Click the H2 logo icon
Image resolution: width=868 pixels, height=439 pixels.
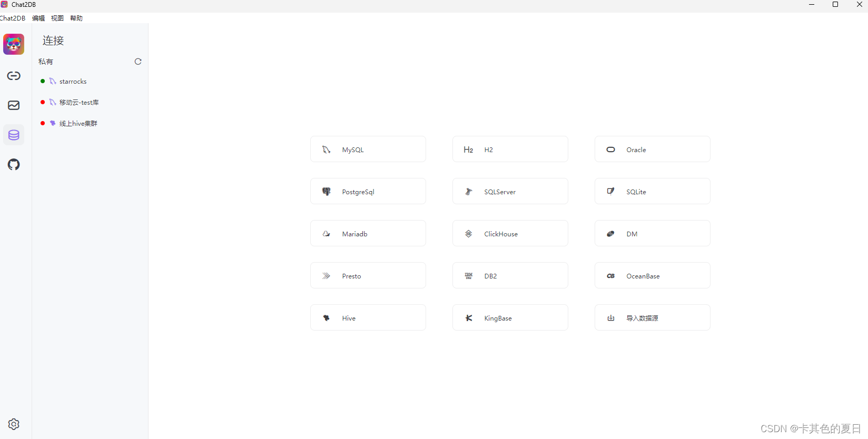pyautogui.click(x=468, y=149)
